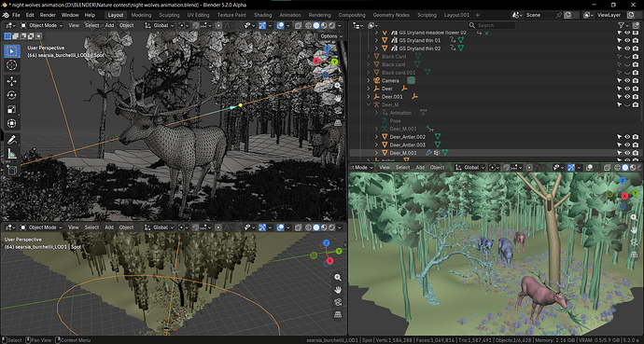The width and height of the screenshot is (644, 344).
Task: Toggle gizmo display in top-left viewport header
Action: 262,25
